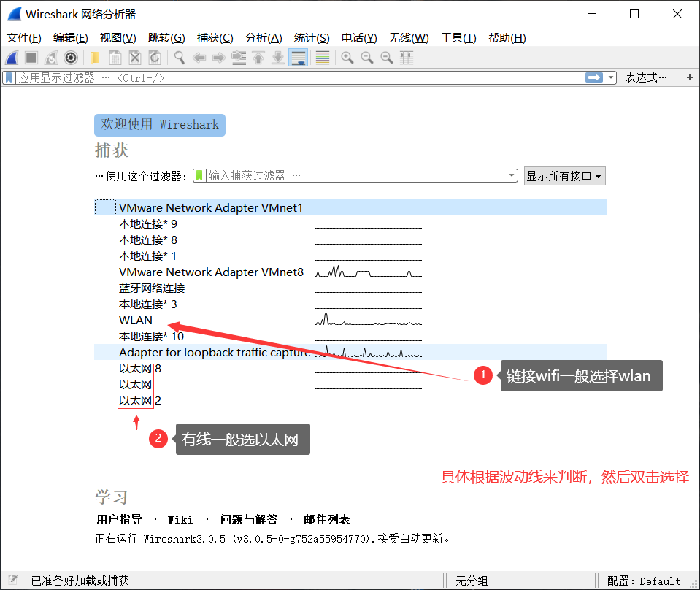The image size is (700, 590).
Task: Open the 用户指导 link
Action: click(119, 519)
